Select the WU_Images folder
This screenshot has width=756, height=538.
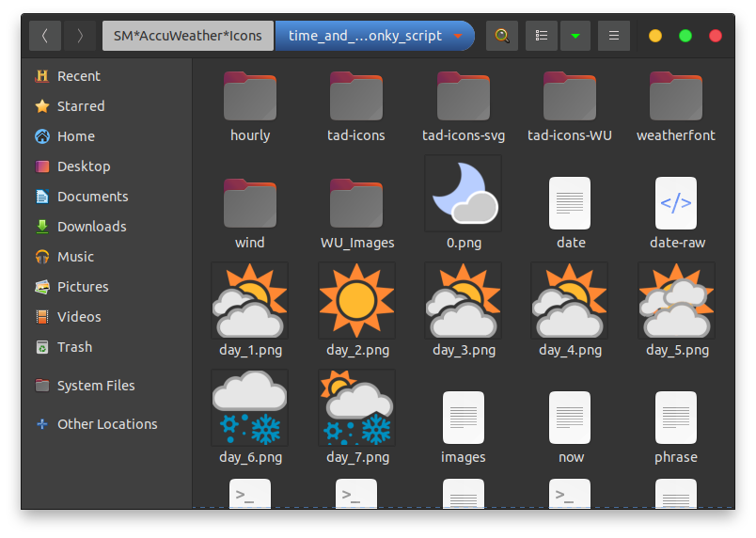[356, 203]
